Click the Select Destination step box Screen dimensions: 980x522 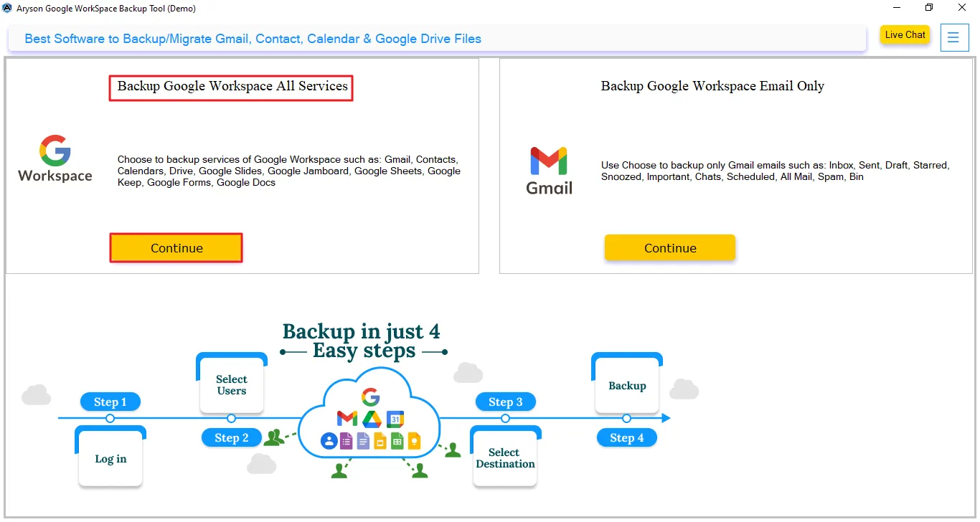[505, 457]
